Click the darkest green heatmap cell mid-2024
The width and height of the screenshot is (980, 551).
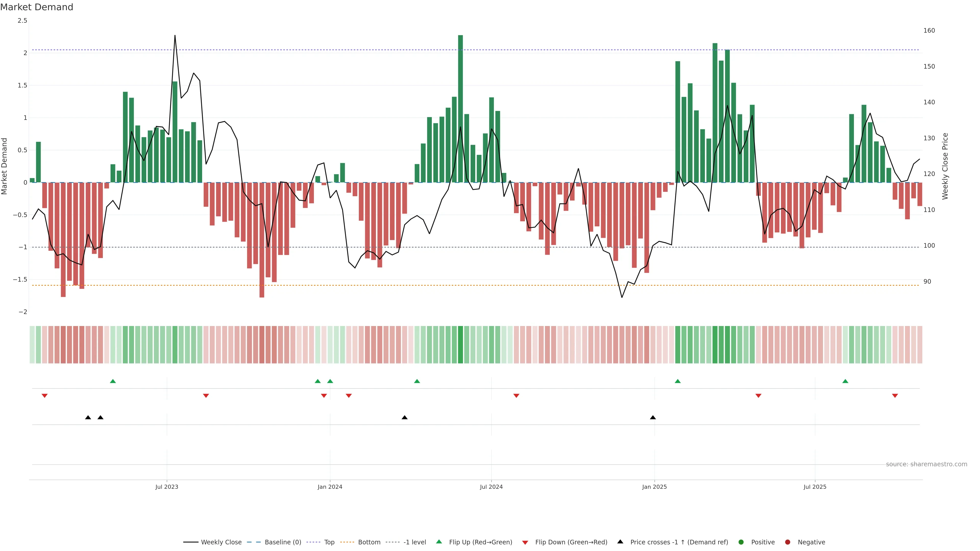460,345
